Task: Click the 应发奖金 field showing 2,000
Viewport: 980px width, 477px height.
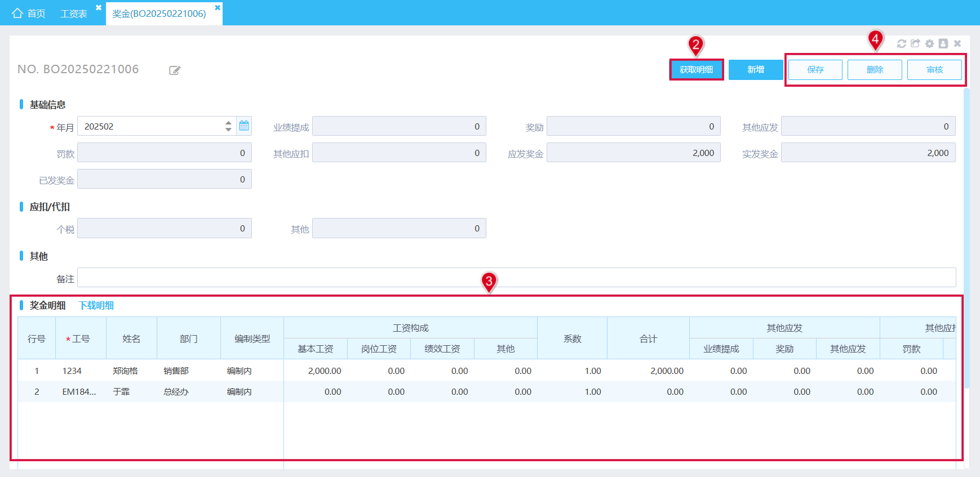Action: pyautogui.click(x=633, y=153)
